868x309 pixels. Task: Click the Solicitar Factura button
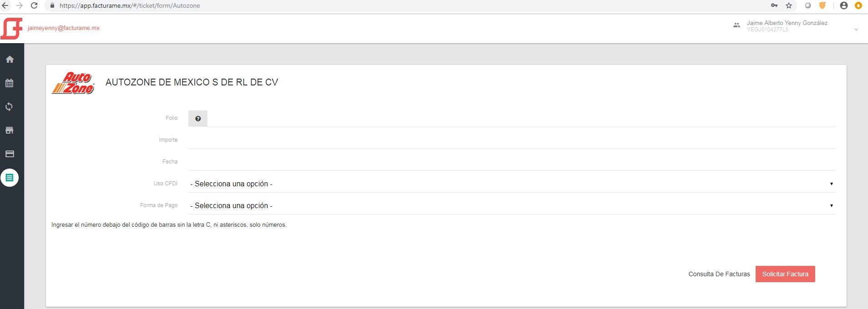(x=785, y=274)
